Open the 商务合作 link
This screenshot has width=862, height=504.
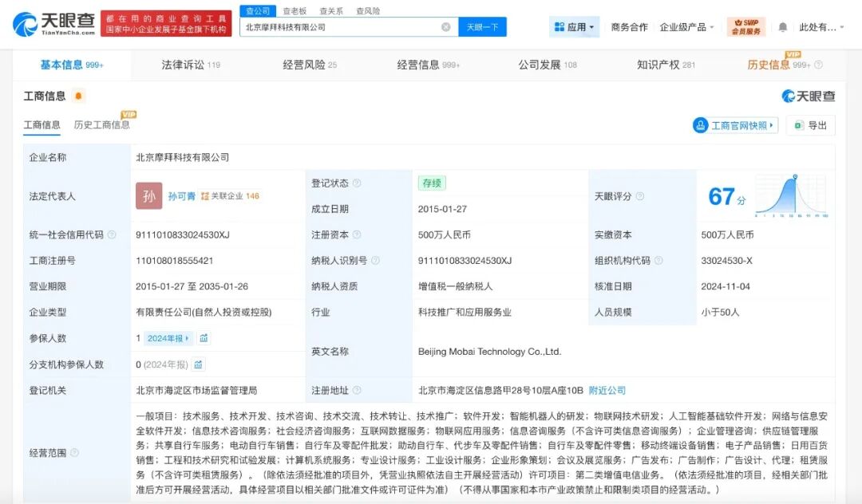[x=630, y=27]
